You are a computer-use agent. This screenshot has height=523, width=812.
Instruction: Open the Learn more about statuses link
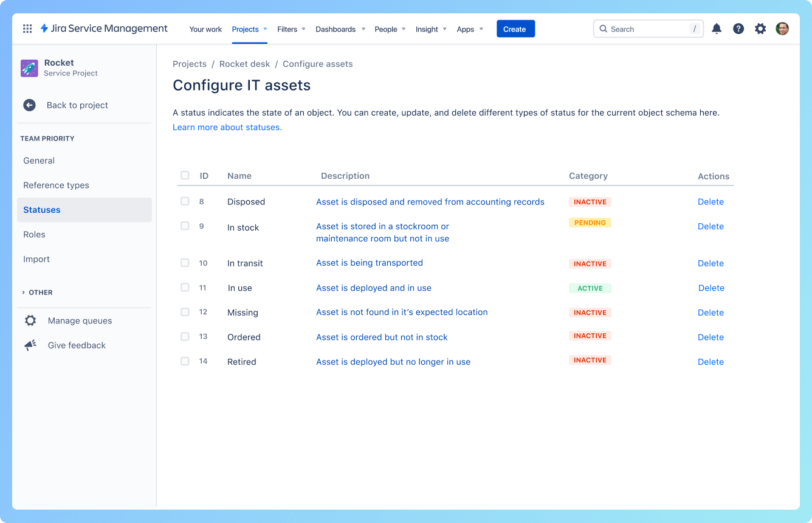click(227, 127)
